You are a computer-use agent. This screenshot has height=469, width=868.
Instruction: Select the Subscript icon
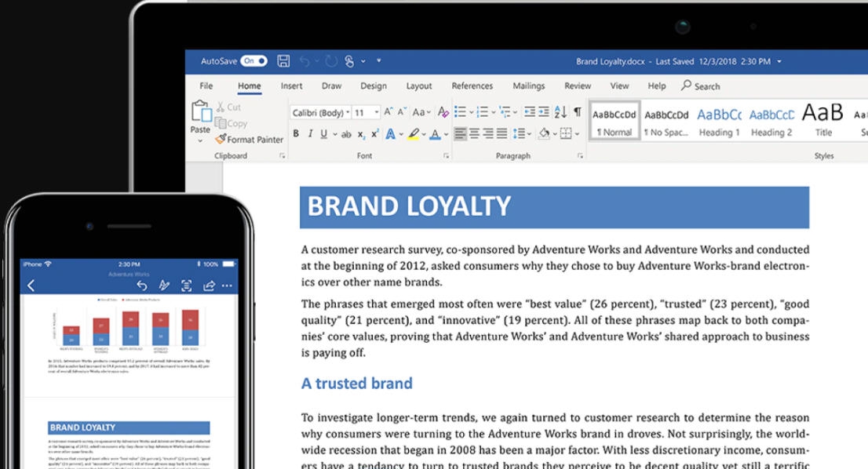[x=359, y=134]
